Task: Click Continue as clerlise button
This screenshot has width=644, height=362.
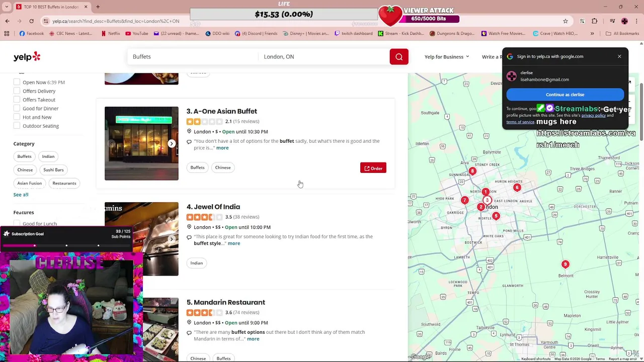Action: 565,95
